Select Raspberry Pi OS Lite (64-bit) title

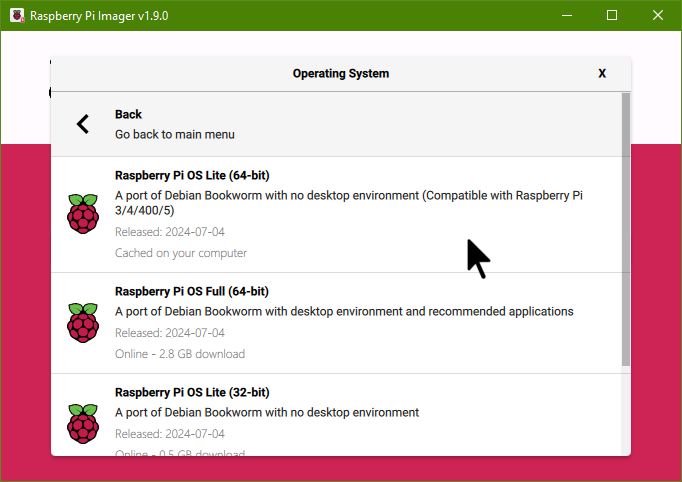pyautogui.click(x=191, y=175)
